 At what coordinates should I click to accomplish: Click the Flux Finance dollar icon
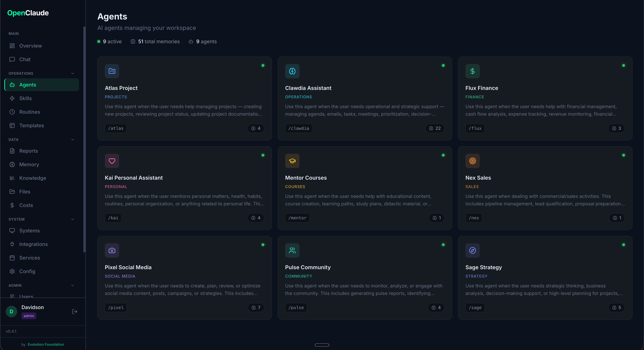(x=472, y=71)
